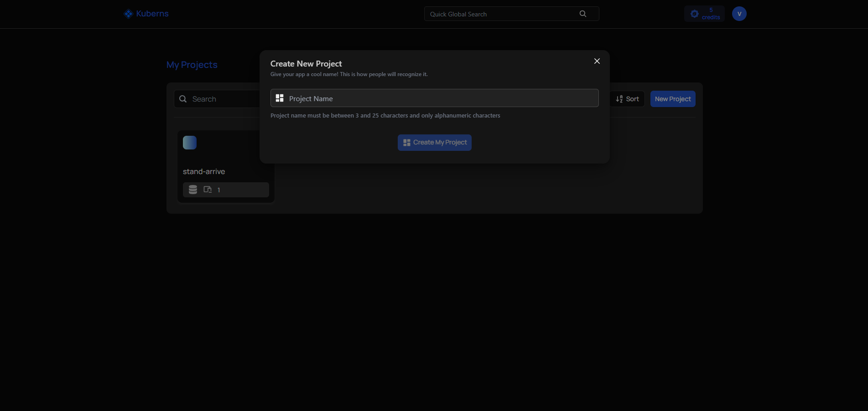Click the devices icon showing 1 deployment

coord(208,190)
